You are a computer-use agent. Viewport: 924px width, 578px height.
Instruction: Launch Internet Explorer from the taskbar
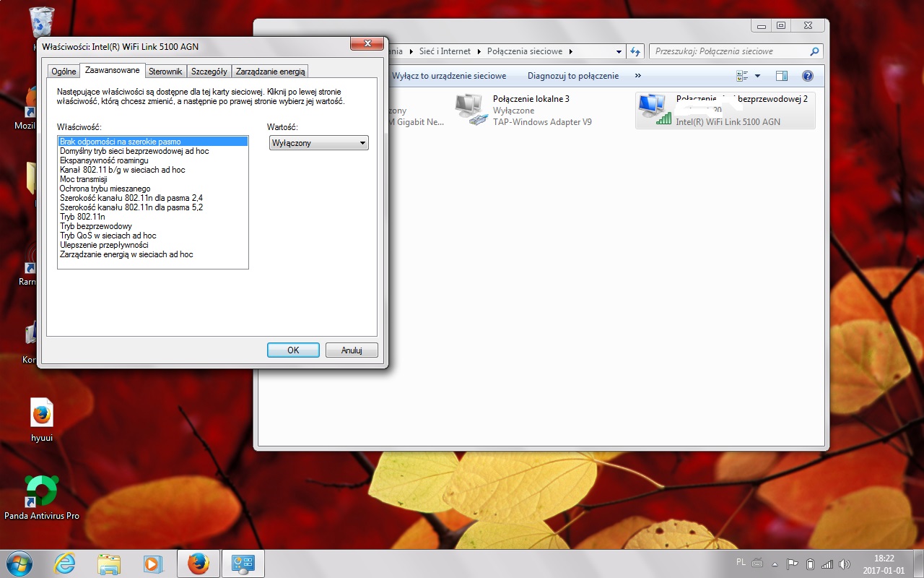click(65, 564)
